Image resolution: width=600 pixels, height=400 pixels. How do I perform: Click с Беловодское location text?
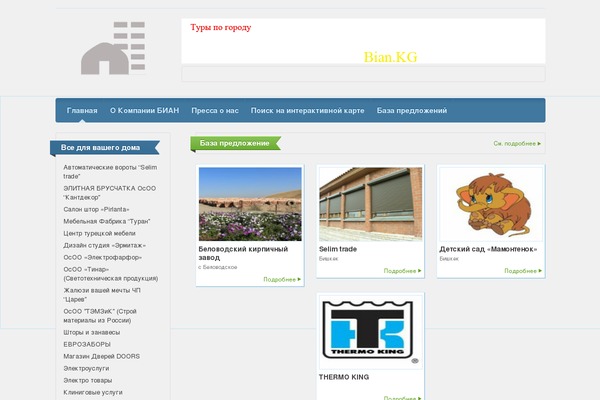coord(217,267)
